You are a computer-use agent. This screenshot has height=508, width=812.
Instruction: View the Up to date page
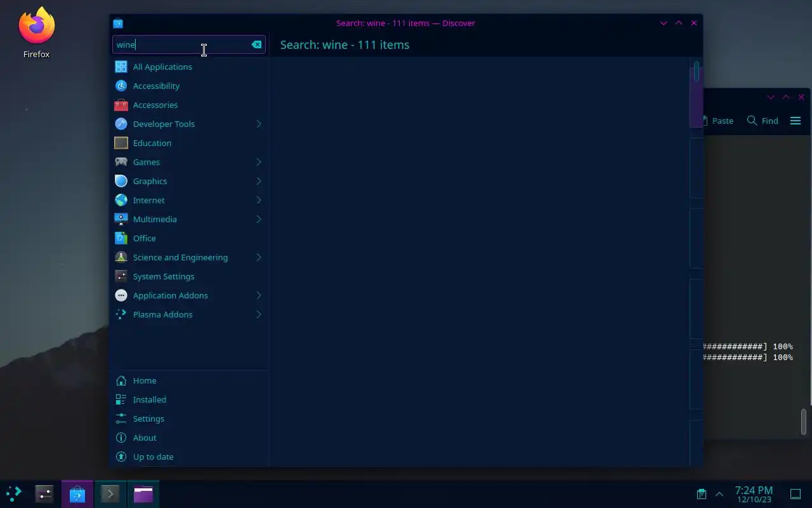pyautogui.click(x=189, y=457)
